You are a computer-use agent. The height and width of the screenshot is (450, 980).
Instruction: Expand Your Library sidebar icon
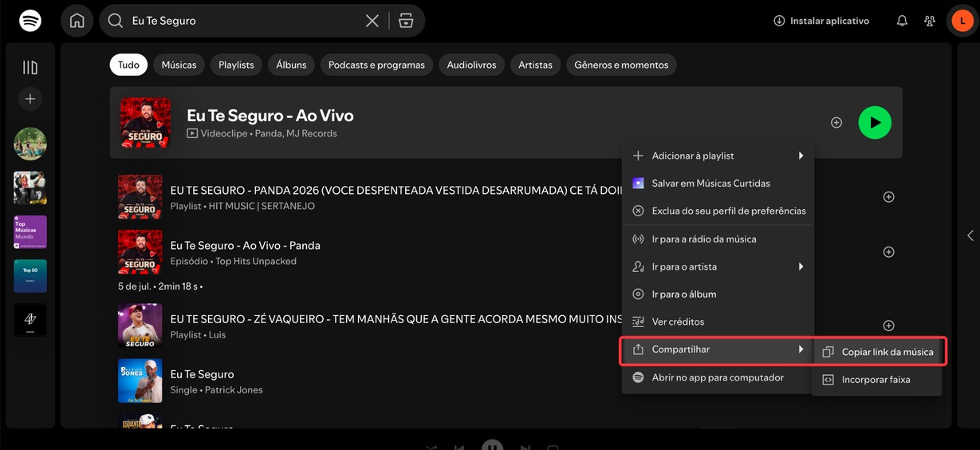(30, 68)
